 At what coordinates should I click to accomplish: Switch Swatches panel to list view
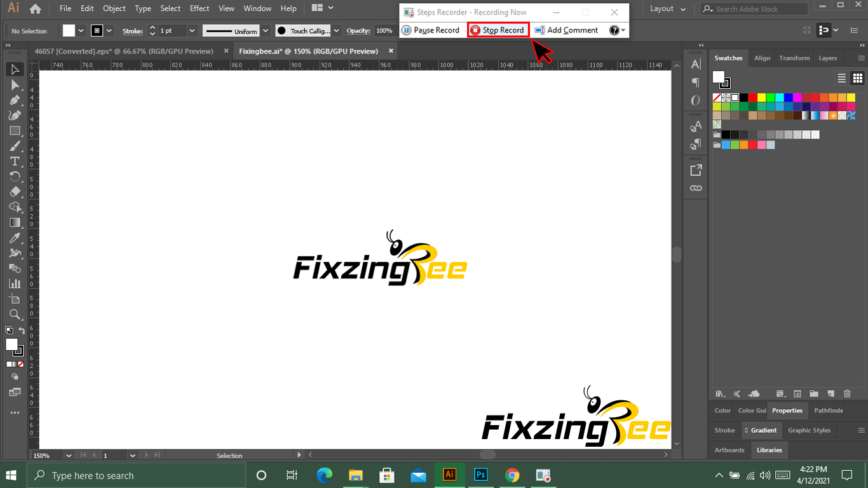841,78
